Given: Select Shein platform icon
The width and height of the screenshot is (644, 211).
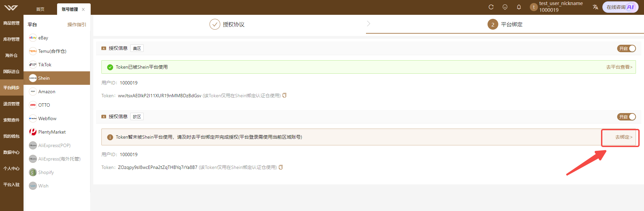Looking at the screenshot, I should (33, 78).
